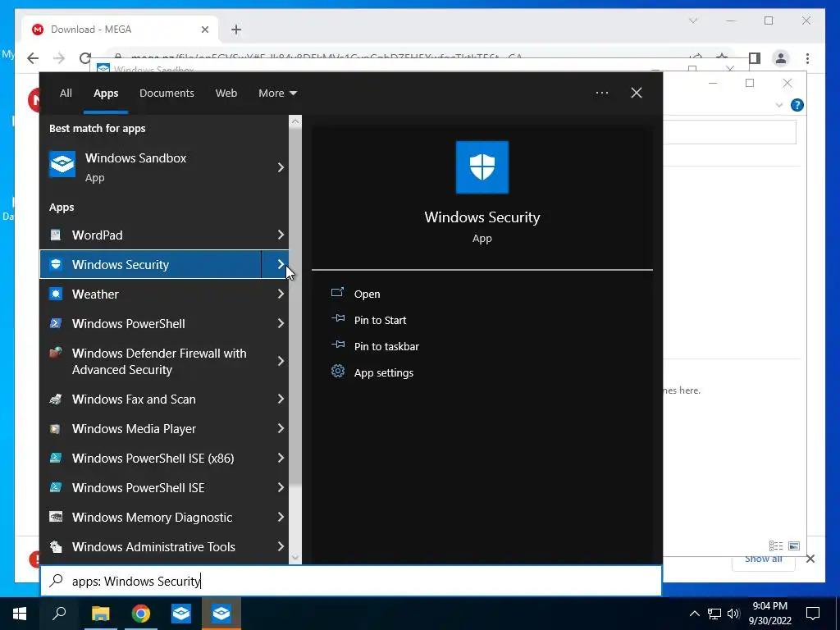The width and height of the screenshot is (840, 630).
Task: Click the Windows Memory Diagnostic icon
Action: 56,517
